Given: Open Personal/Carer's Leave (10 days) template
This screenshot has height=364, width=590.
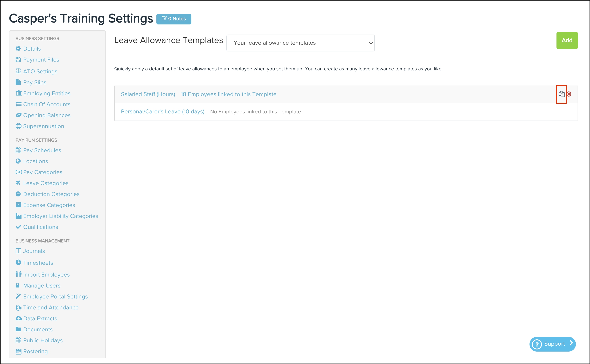Looking at the screenshot, I should click(163, 112).
